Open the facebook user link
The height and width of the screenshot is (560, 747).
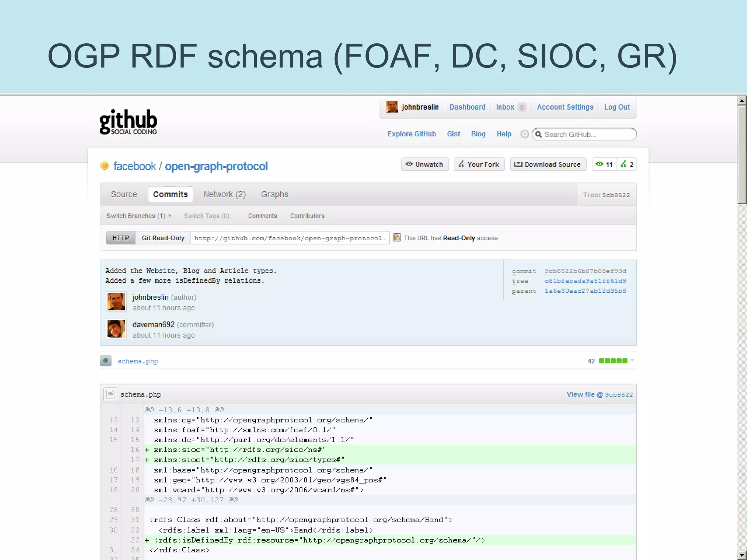click(x=135, y=166)
